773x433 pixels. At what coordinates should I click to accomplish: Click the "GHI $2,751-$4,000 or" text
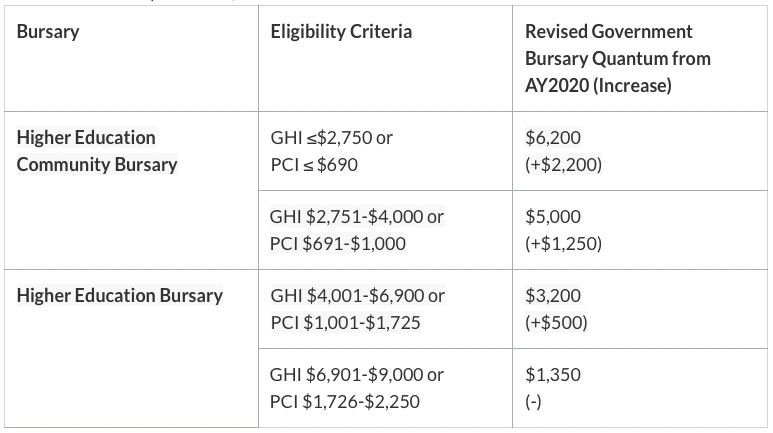click(357, 216)
